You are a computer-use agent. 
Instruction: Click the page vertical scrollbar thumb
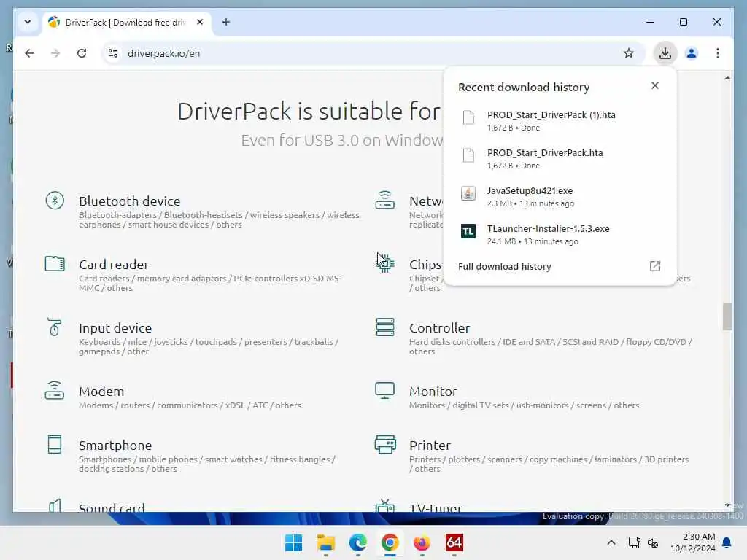[x=727, y=316]
